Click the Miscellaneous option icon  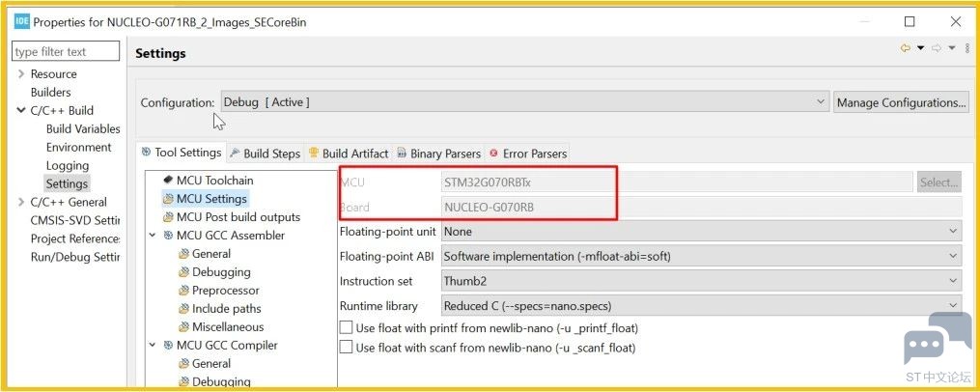click(183, 326)
